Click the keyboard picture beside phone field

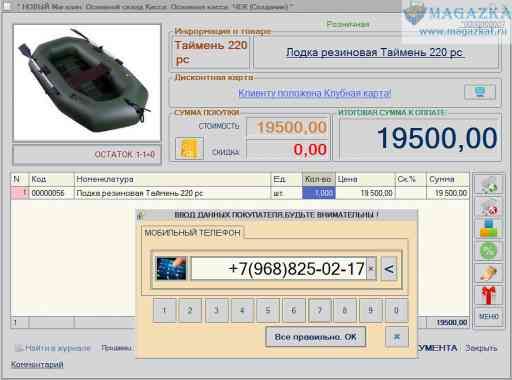click(x=172, y=268)
